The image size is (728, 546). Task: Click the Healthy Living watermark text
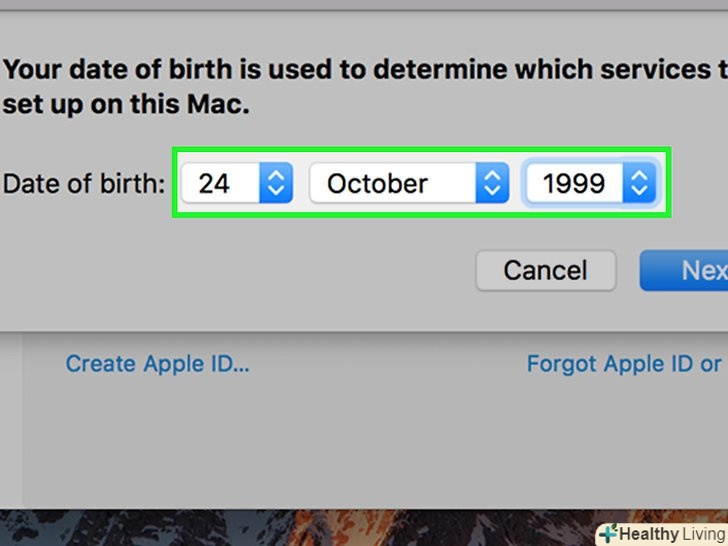pyautogui.click(x=674, y=534)
